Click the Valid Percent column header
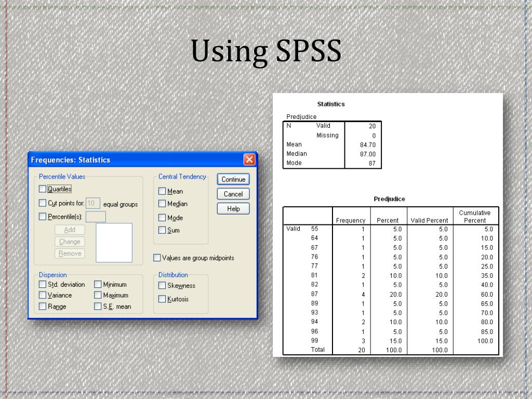The height and width of the screenshot is (399, 532). coord(429,220)
